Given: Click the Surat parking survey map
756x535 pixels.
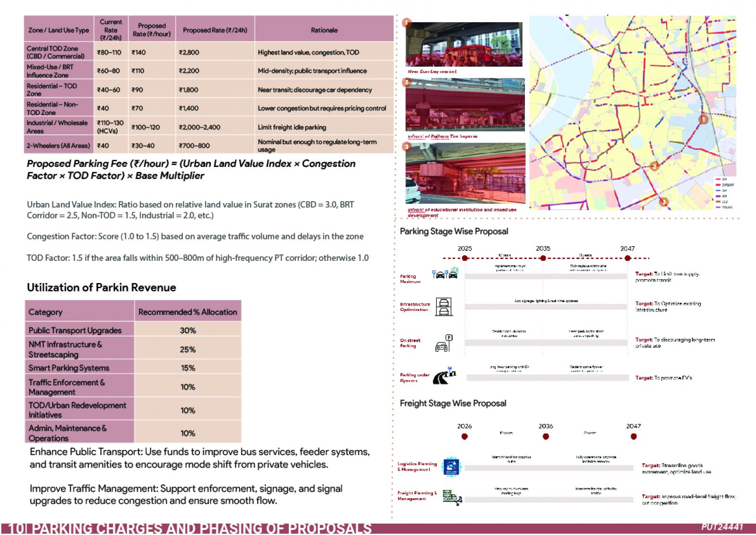Looking at the screenshot, I should pyautogui.click(x=632, y=112).
